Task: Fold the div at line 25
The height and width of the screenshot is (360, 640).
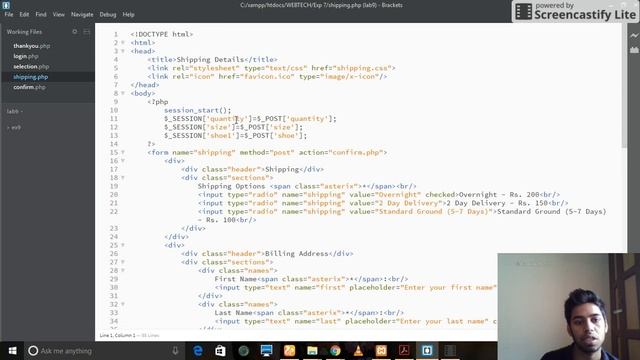Action: click(x=123, y=245)
